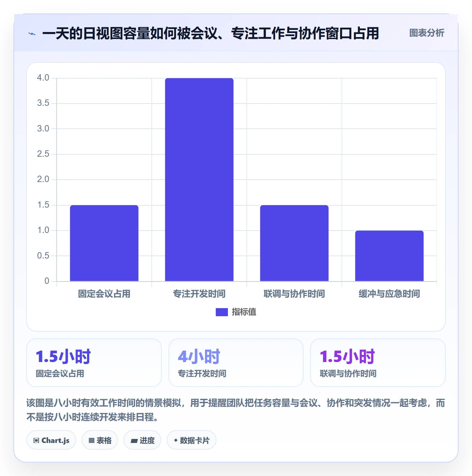This screenshot has width=472, height=476.
Task: Click the 联调与协作时间 bar in the chart
Action: pyautogui.click(x=294, y=243)
